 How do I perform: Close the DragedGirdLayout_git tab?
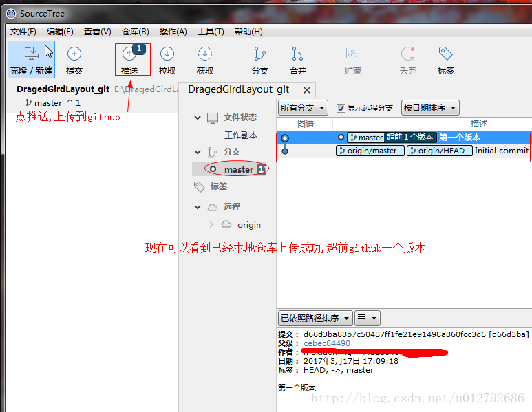point(307,90)
